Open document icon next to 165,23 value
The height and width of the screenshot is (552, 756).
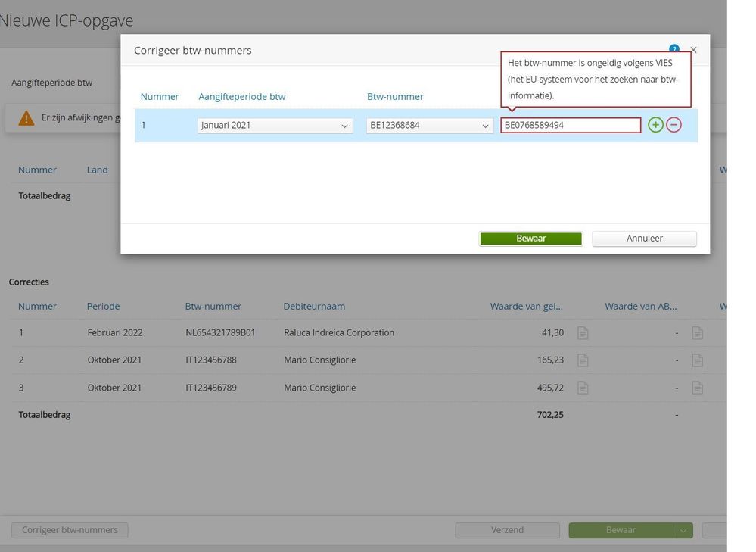[583, 360]
